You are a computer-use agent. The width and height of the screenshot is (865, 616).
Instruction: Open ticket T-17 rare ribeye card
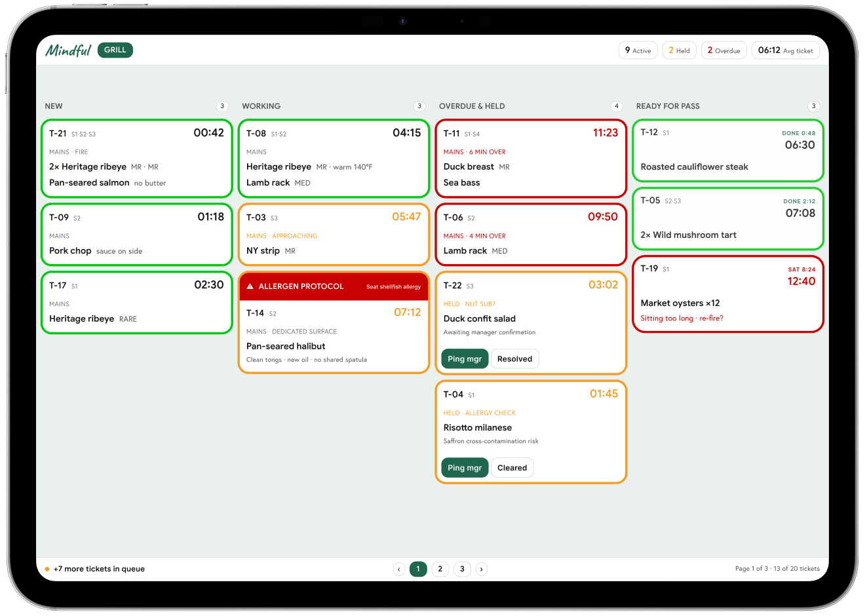click(x=137, y=302)
